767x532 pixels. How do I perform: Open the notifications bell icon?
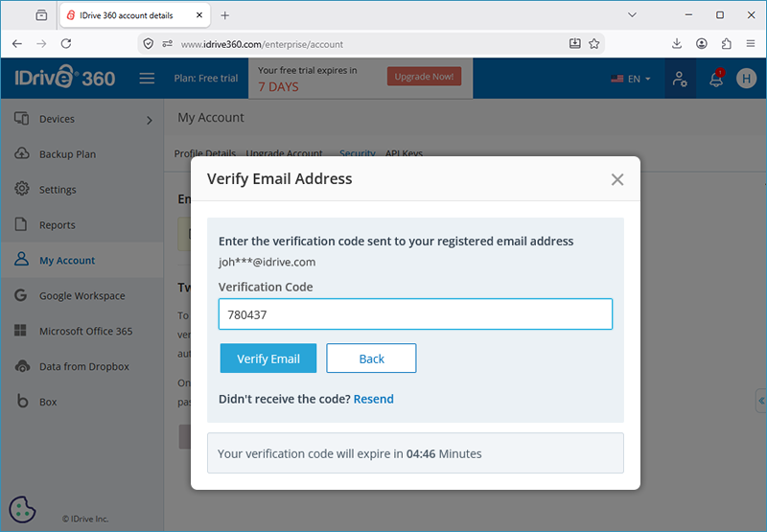pyautogui.click(x=716, y=79)
